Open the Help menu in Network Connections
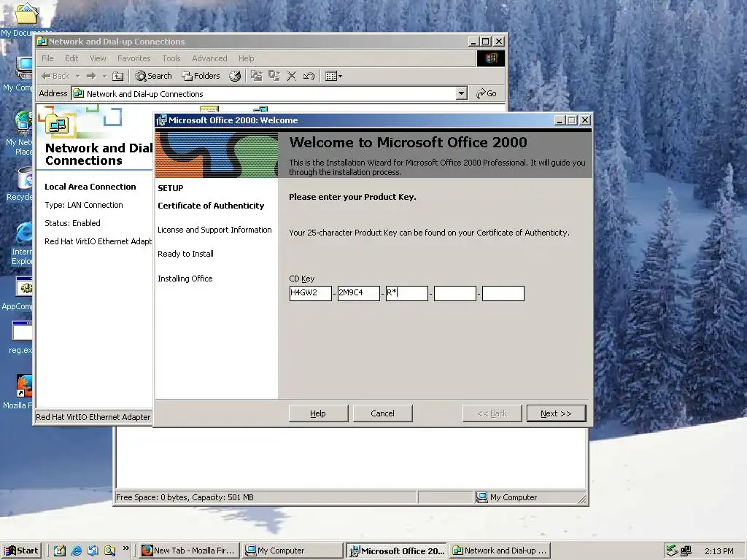This screenshot has width=747, height=560. 246,58
